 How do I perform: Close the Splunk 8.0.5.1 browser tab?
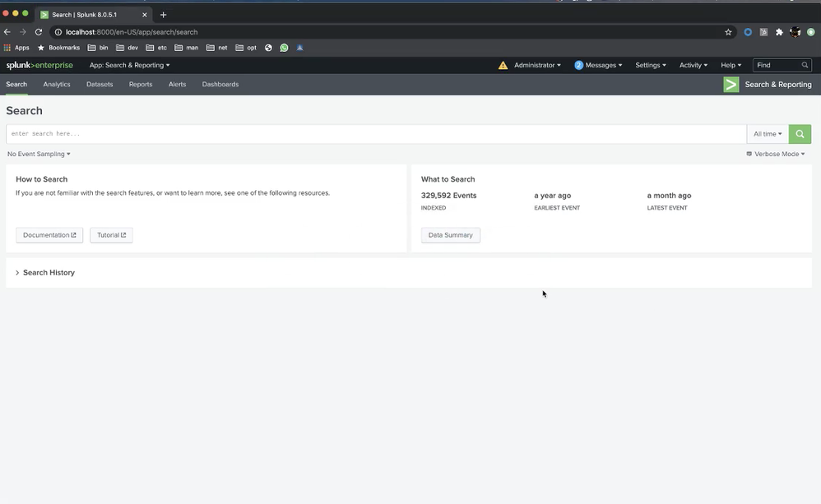tap(145, 15)
